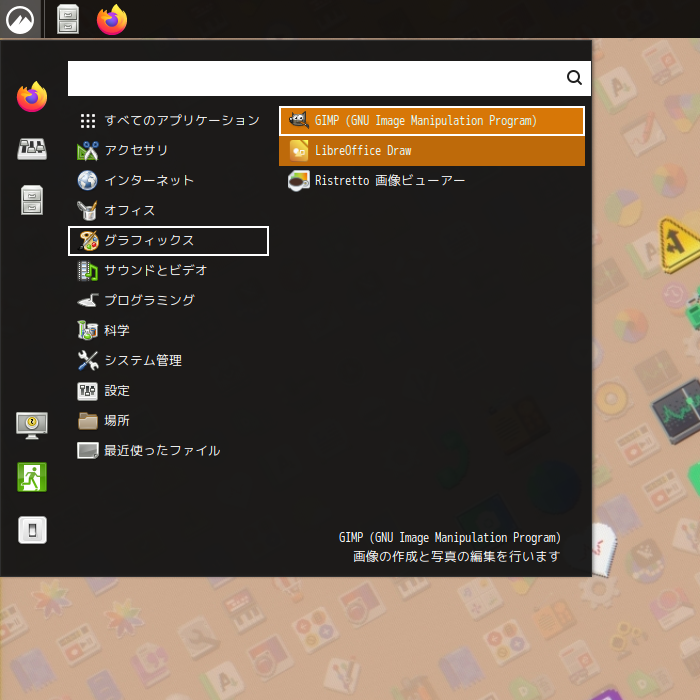Viewport: 700px width, 700px height.
Task: Click the scissors icon beside アクセサリ
Action: click(x=88, y=150)
